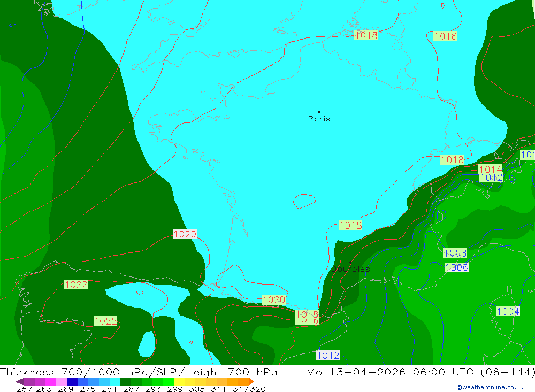Click the 287 legend scale value
This screenshot has width=535, height=392.
131,389
